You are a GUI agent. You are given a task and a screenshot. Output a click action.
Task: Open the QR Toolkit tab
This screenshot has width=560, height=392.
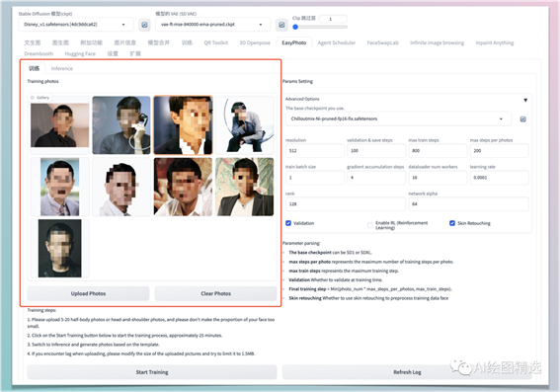point(215,42)
